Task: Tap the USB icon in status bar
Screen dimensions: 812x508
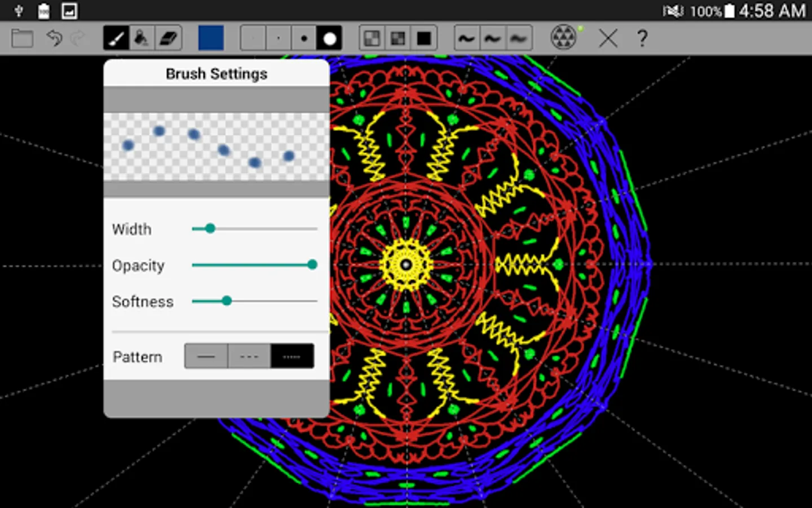Action: 19,11
